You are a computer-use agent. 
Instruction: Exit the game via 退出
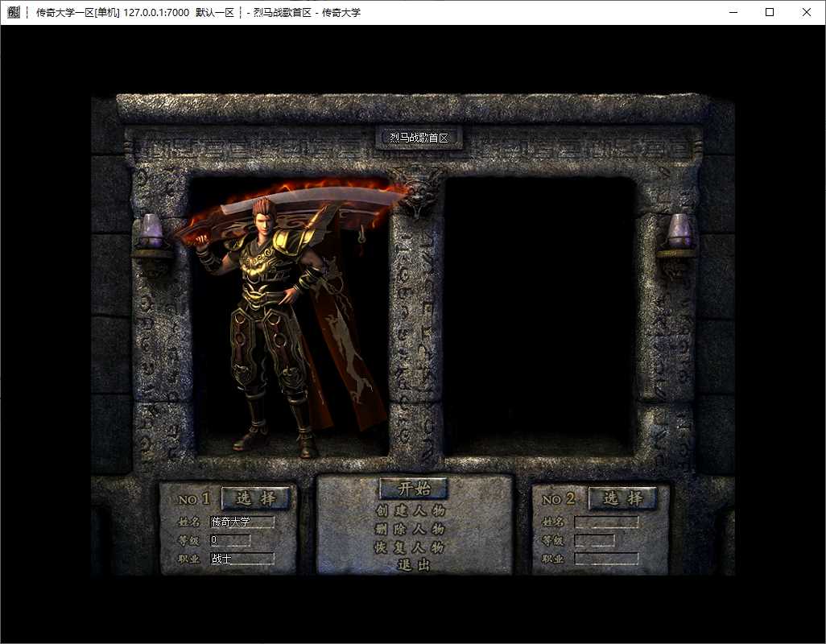tap(414, 565)
